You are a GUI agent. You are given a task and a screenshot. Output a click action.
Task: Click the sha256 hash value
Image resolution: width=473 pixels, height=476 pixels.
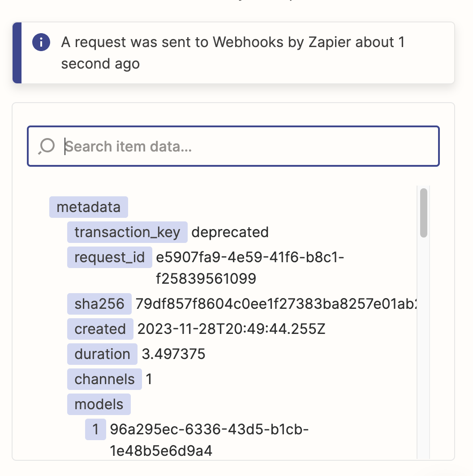pos(276,304)
